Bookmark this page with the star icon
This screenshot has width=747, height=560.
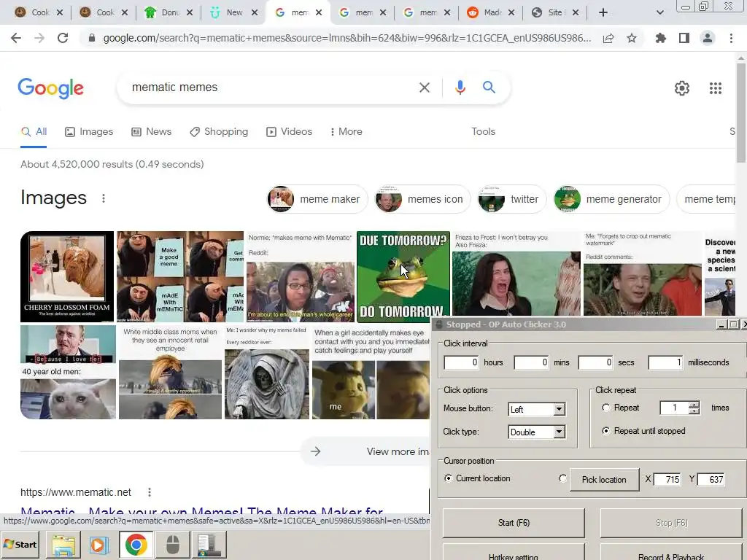coord(632,38)
